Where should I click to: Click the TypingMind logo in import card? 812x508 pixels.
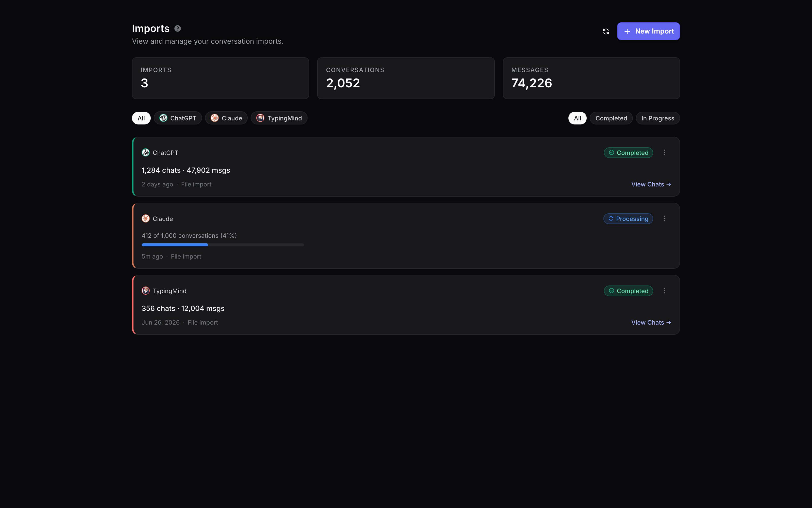click(x=146, y=291)
